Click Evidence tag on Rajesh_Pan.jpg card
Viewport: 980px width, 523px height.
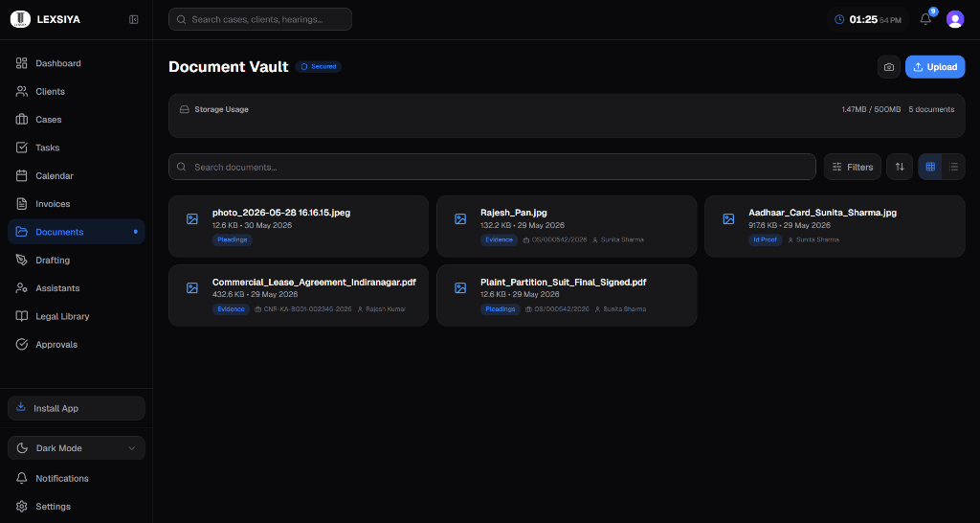[499, 239]
